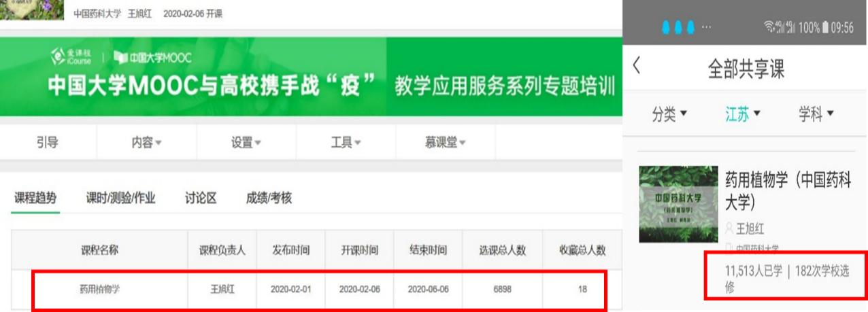Tap the water drop notification icons
This screenshot has width=868, height=312.
(678, 27)
